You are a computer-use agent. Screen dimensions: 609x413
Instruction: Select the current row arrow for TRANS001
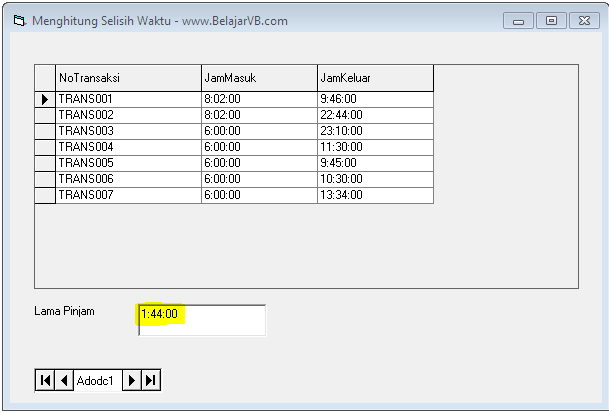coord(45,99)
